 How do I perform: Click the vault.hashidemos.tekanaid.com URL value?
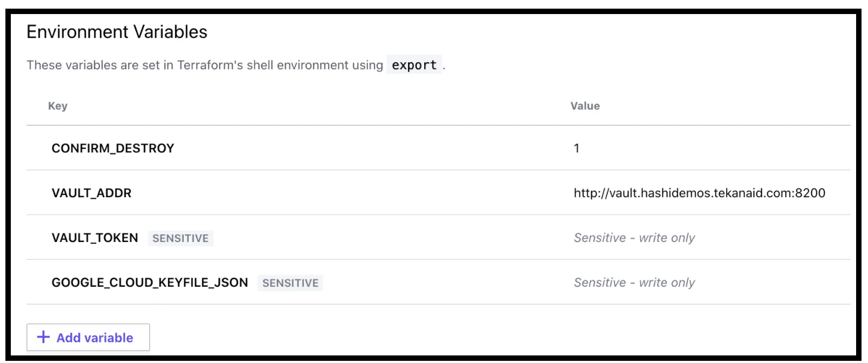[699, 193]
